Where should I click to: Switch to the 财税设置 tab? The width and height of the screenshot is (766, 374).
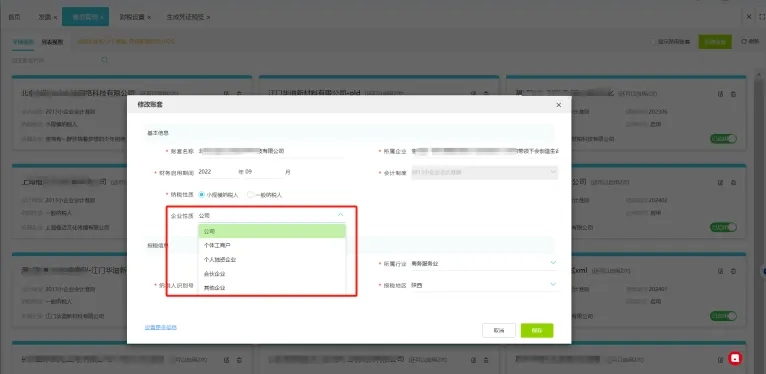coord(132,17)
